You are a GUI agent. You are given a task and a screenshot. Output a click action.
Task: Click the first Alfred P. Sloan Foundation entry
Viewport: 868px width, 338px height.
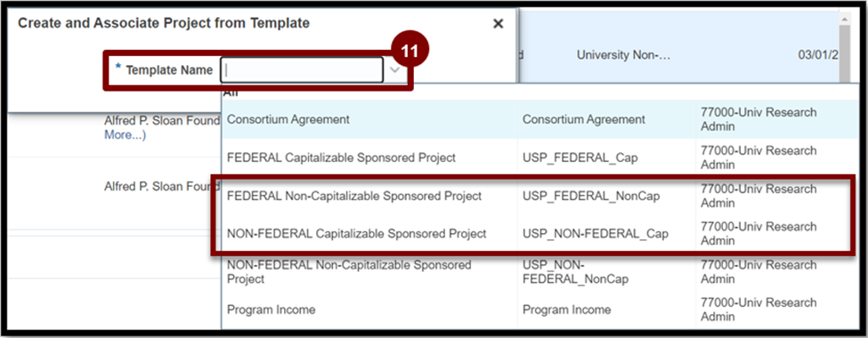(x=162, y=121)
